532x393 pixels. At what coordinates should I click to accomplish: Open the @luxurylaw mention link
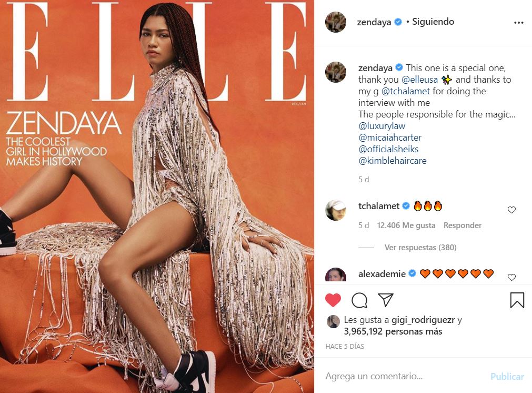pyautogui.click(x=382, y=126)
